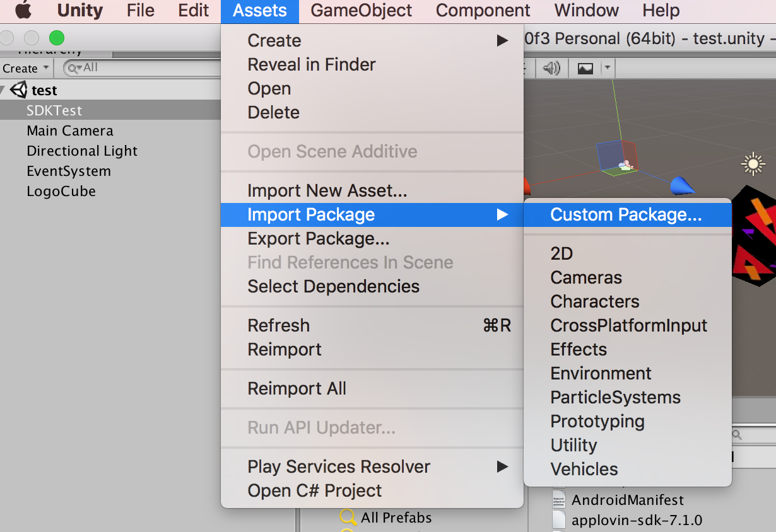Click the camera gizmo in the scene

tap(625, 165)
